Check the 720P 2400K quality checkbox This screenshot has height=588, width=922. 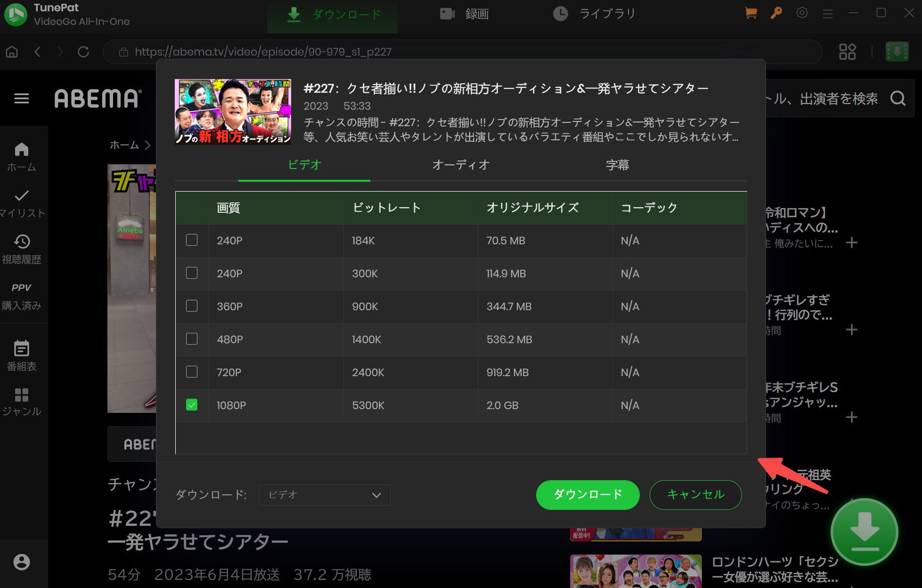pos(192,372)
